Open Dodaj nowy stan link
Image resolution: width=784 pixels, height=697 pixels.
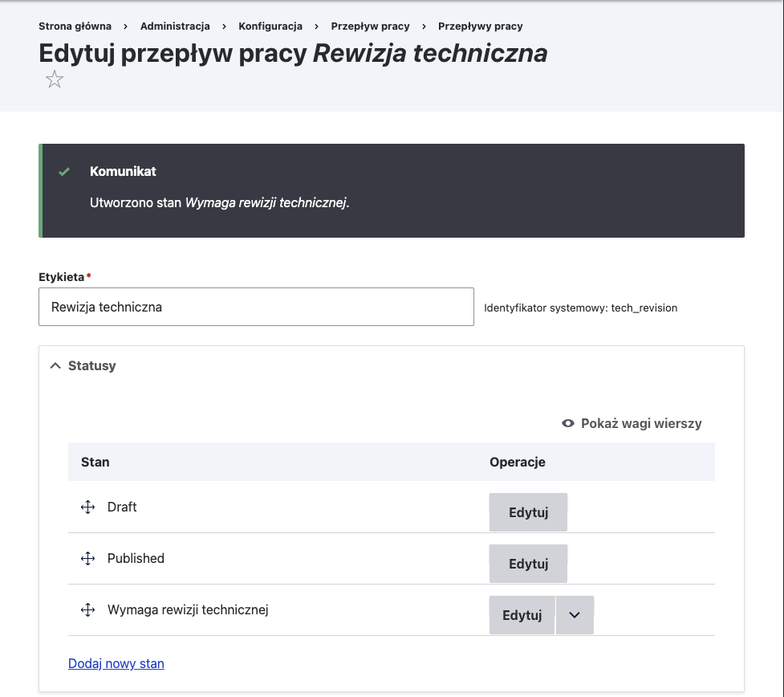tap(116, 663)
